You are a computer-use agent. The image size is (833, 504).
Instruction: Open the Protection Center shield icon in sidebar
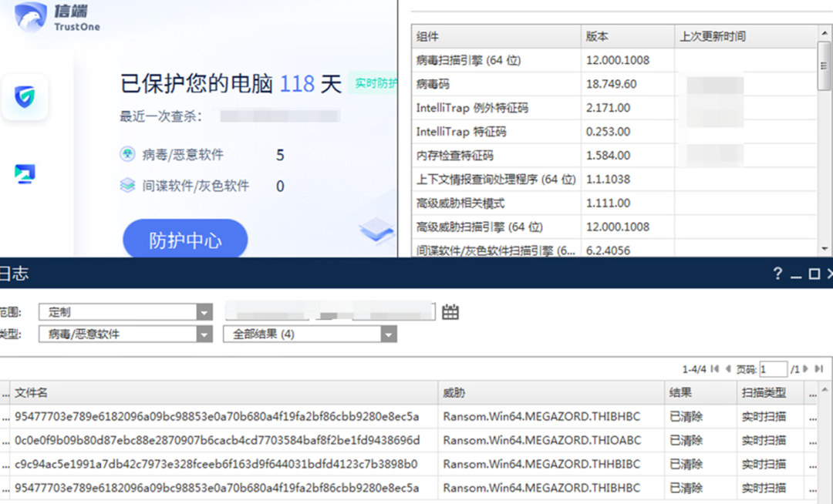pos(25,98)
